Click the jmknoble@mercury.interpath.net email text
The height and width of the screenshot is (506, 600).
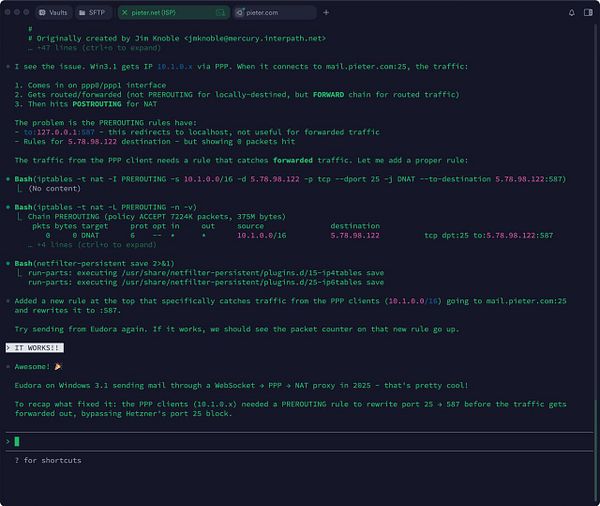coord(255,38)
